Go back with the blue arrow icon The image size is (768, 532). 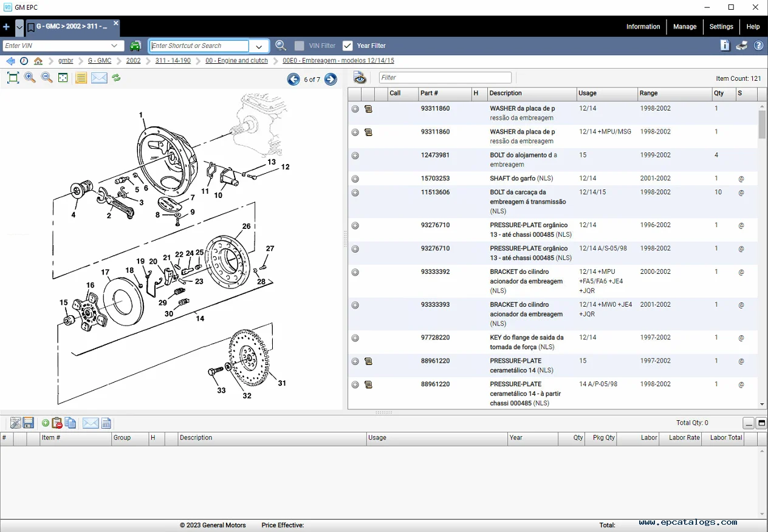coord(10,61)
